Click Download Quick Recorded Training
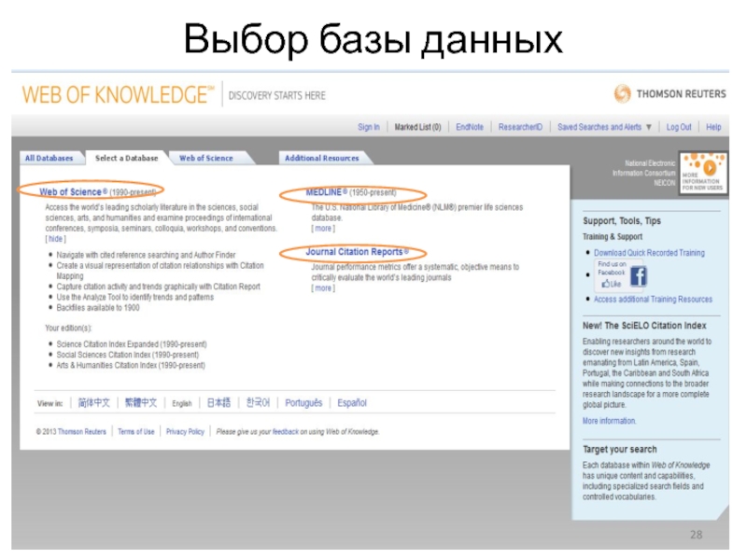747x560 pixels. tap(649, 253)
